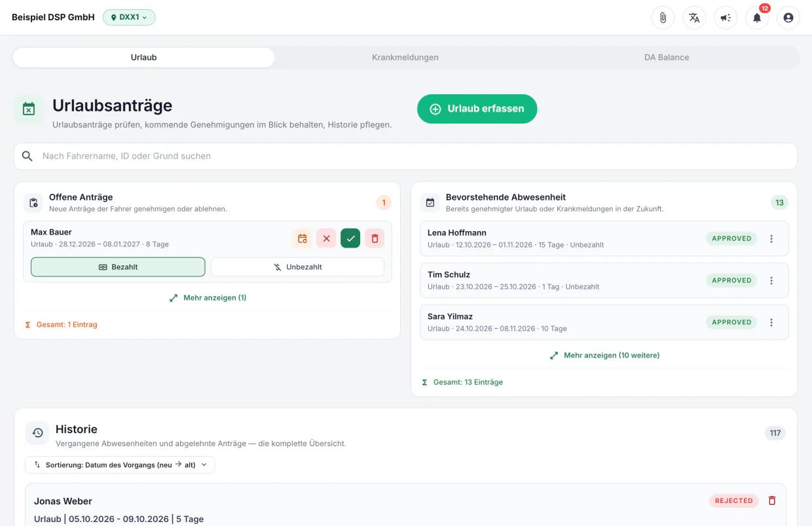Image resolution: width=812 pixels, height=526 pixels.
Task: Click the search field for driver name
Action: [x=405, y=157]
